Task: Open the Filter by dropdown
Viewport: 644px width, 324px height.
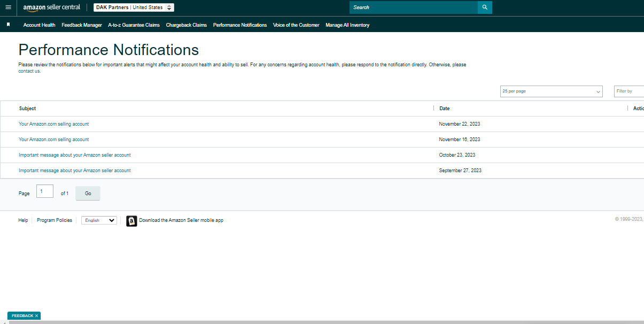Action: 629,91
